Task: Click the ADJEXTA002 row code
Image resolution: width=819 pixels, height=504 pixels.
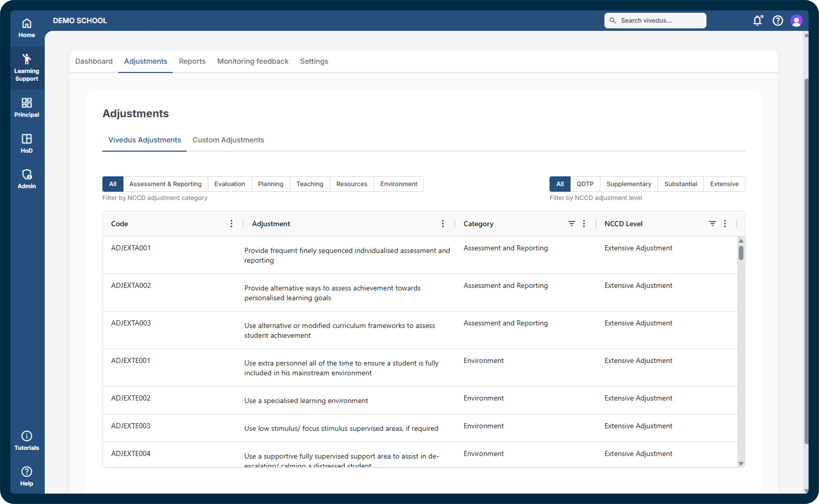Action: [131, 285]
